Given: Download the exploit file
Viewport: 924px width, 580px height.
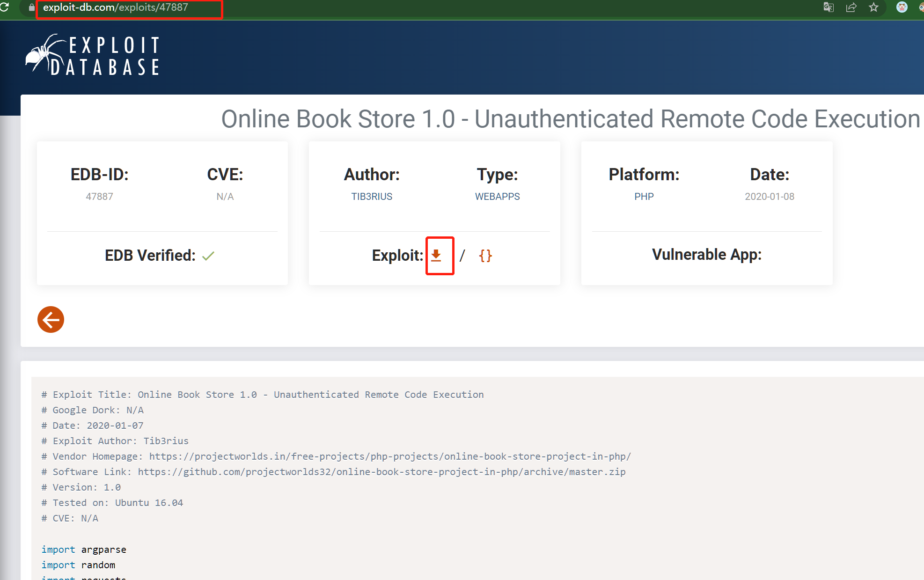Looking at the screenshot, I should (x=436, y=256).
